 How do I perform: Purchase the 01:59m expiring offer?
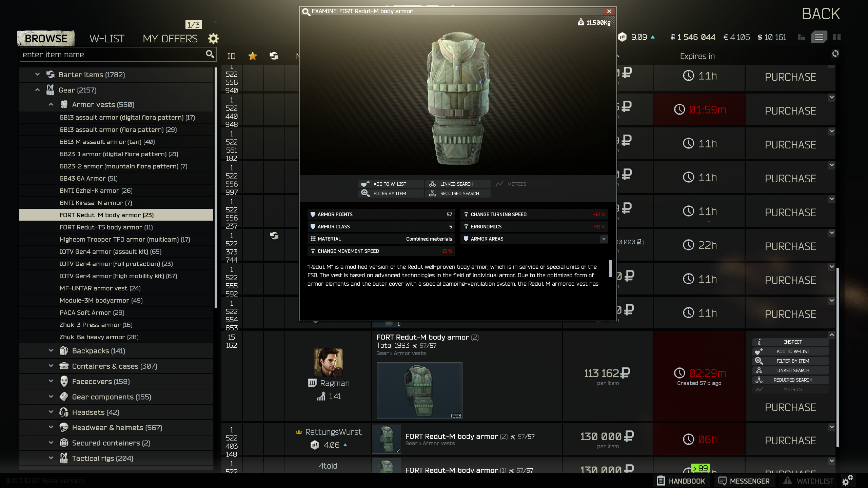click(x=790, y=111)
